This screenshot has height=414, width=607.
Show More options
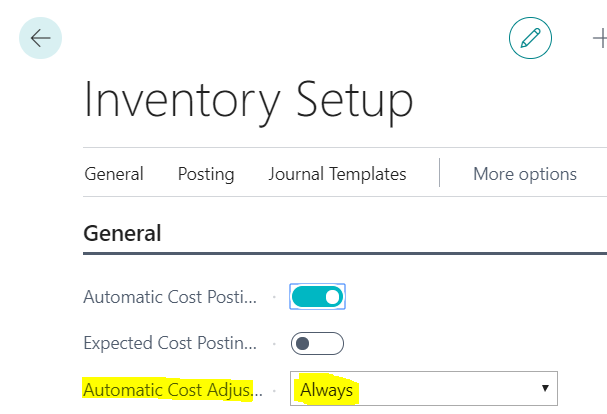tap(525, 174)
